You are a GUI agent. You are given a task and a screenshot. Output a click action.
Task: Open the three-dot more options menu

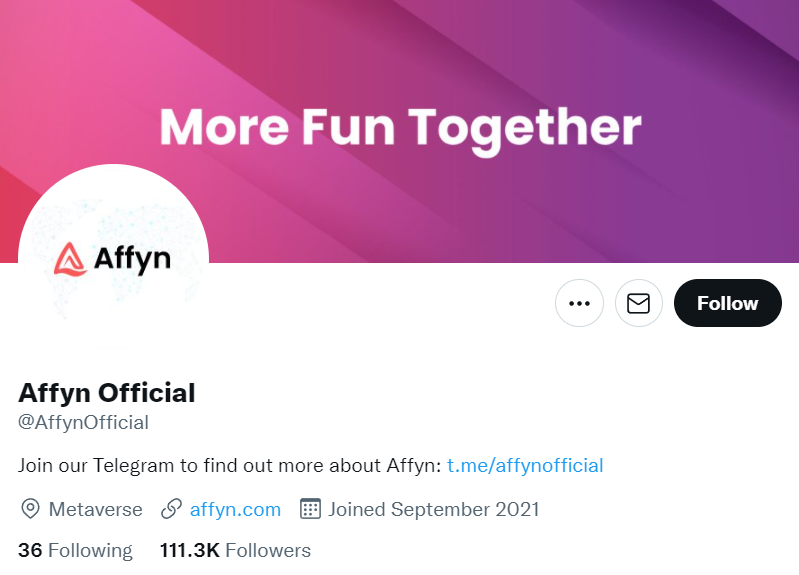coord(579,303)
